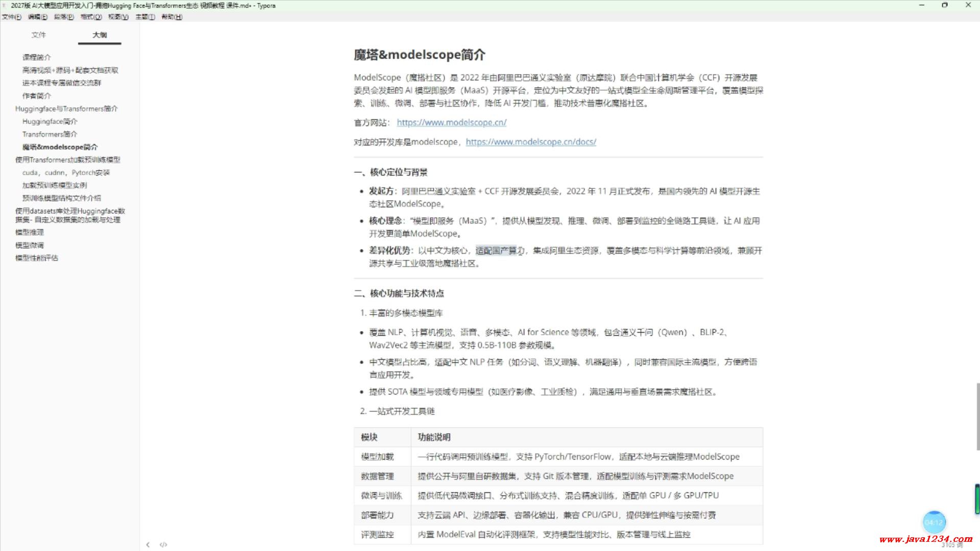Click the word count in the status bar
980x551 pixels.
(x=952, y=545)
